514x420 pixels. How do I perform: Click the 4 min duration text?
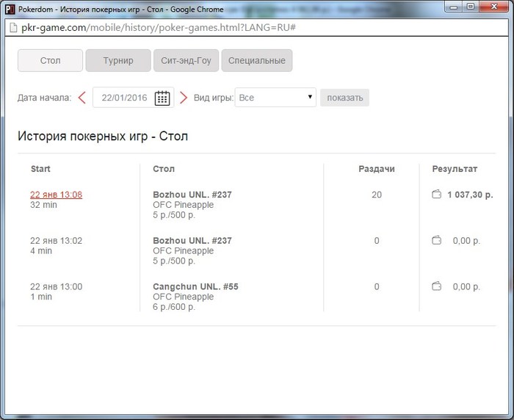(41, 251)
